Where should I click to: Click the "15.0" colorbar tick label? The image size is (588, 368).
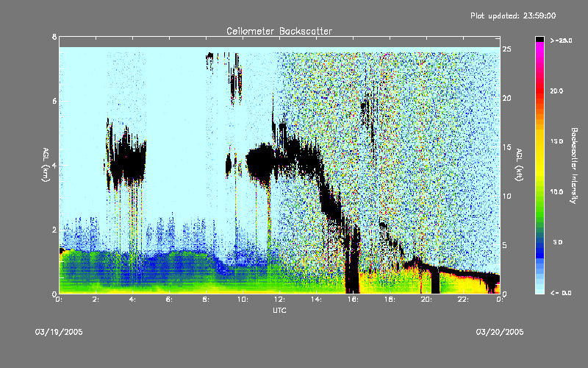click(556, 141)
